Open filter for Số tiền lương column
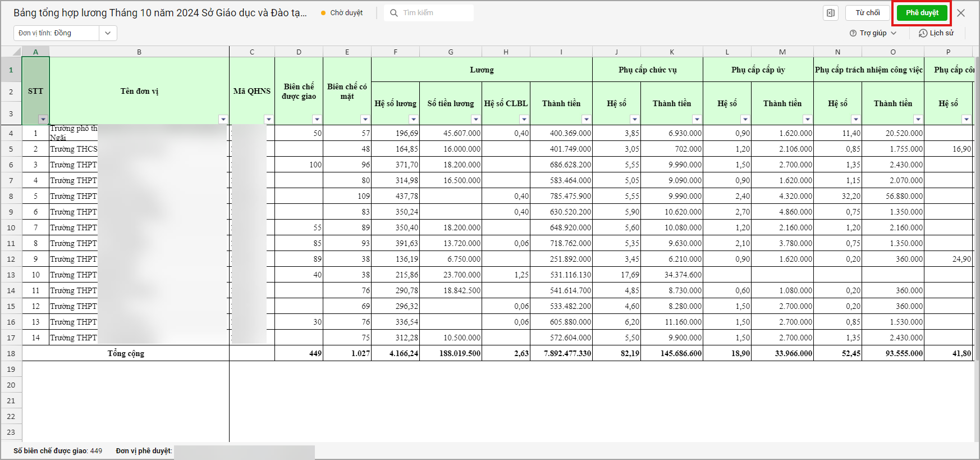The height and width of the screenshot is (460, 980). point(475,119)
